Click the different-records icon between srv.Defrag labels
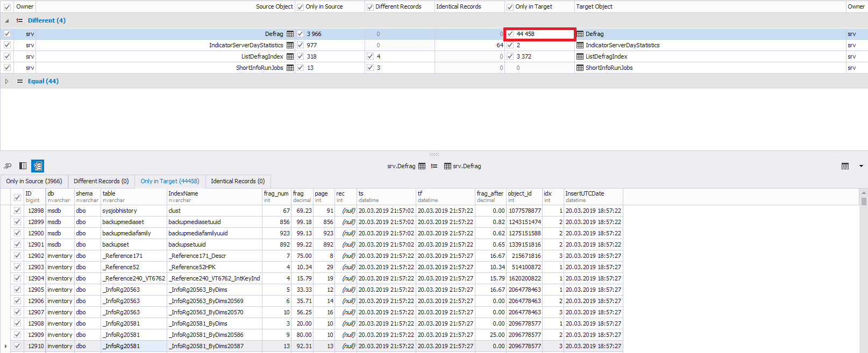Image resolution: width=868 pixels, height=353 pixels. (434, 166)
